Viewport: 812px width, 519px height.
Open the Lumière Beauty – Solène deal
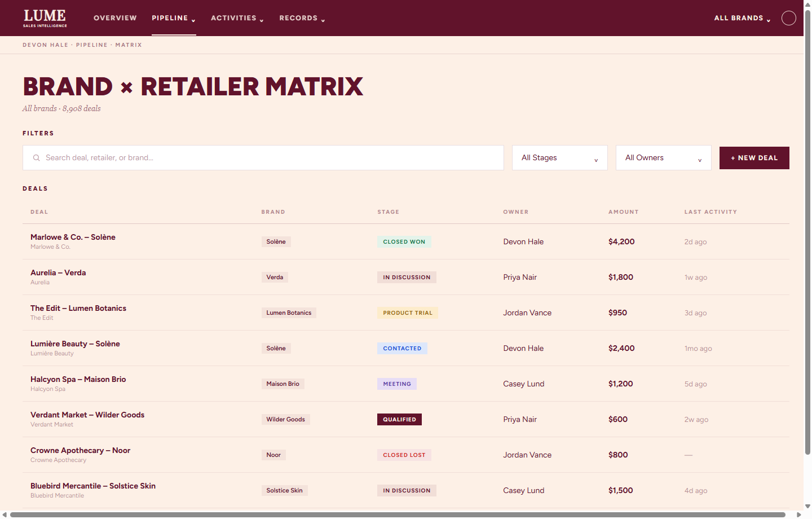pos(75,344)
